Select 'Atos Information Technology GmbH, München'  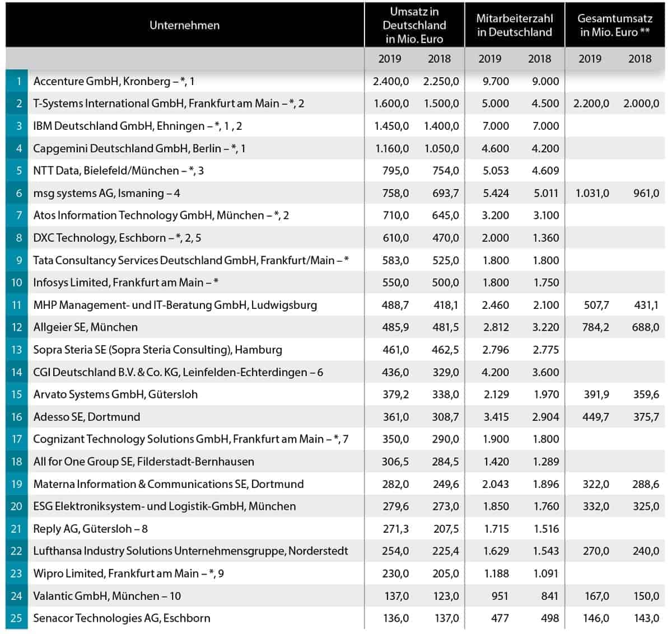tap(148, 215)
